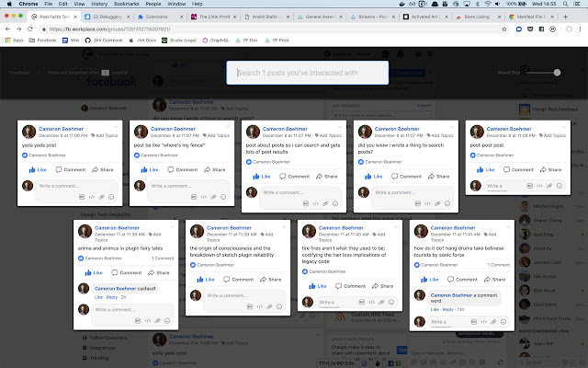Click emoji icon in 'where's my fence' comment box
Screen dimensions: 588x368
pyautogui.click(x=223, y=197)
